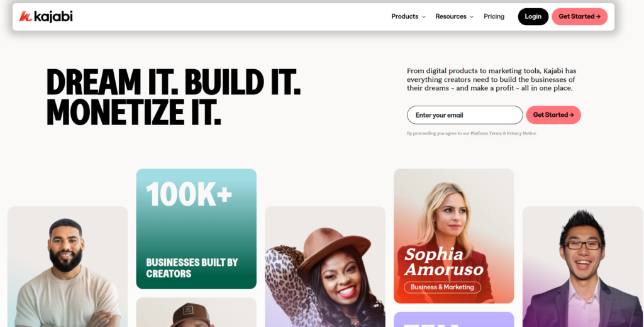Click the Sophia Amoruso creator card
The image size is (644, 327).
[x=454, y=236]
